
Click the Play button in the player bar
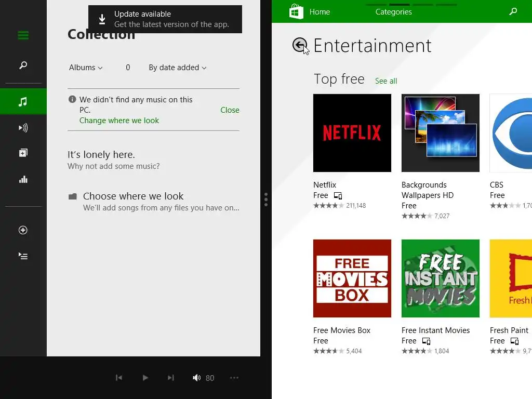pos(145,378)
